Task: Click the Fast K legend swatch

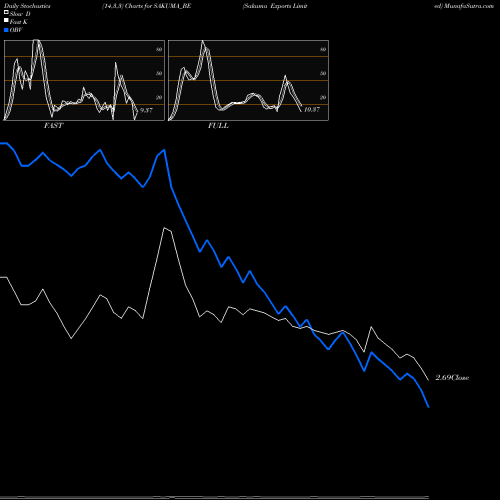Action: pyautogui.click(x=6, y=21)
